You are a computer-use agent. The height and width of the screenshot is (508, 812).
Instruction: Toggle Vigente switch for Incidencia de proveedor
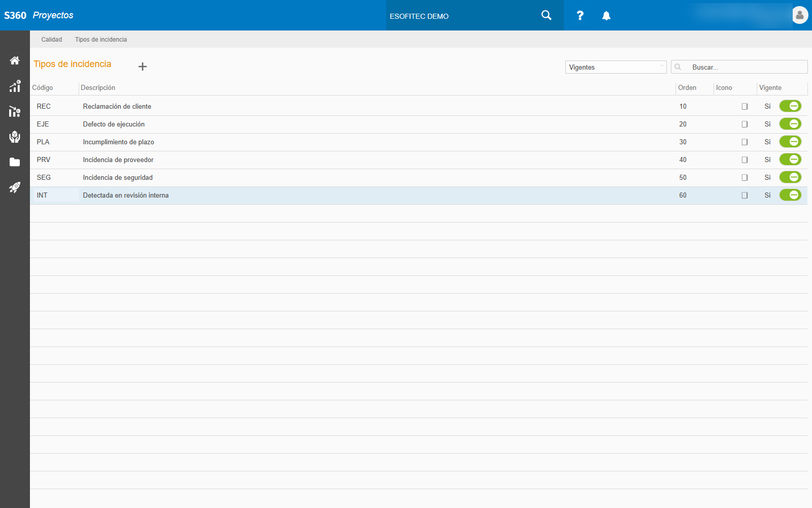(x=790, y=160)
